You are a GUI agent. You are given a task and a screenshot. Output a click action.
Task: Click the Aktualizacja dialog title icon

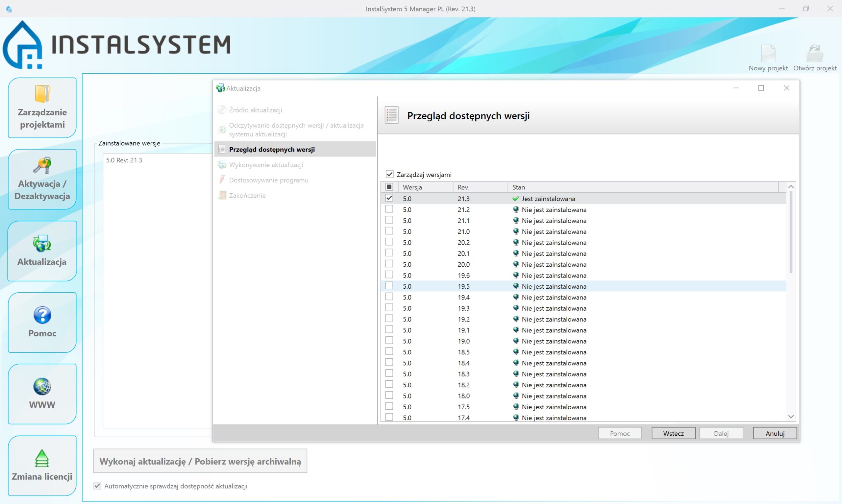coord(220,88)
